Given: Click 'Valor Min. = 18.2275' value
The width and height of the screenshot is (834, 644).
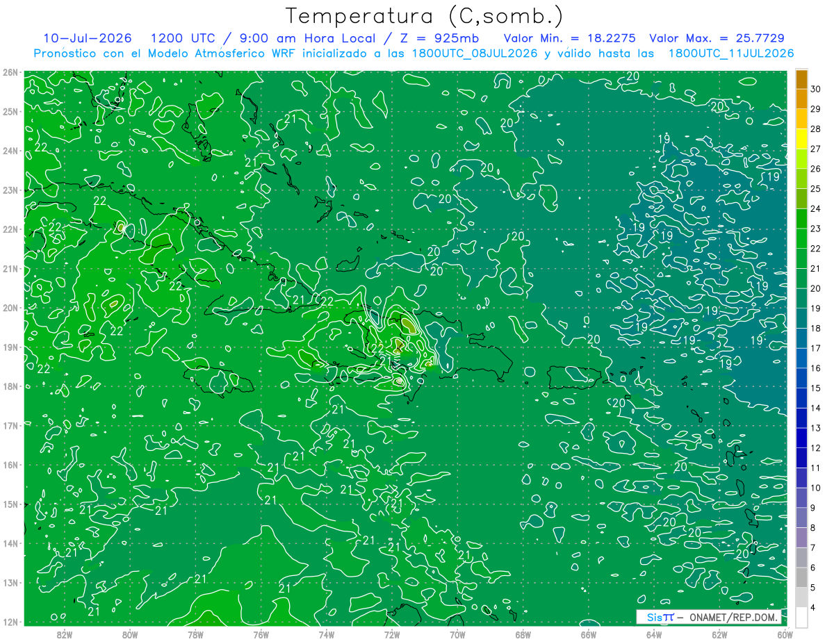Looking at the screenshot, I should coord(569,38).
